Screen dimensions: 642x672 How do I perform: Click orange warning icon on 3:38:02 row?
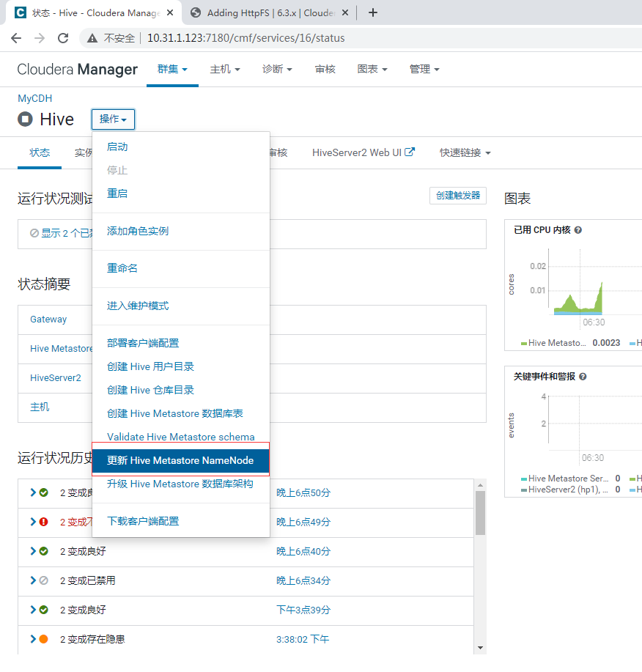44,639
